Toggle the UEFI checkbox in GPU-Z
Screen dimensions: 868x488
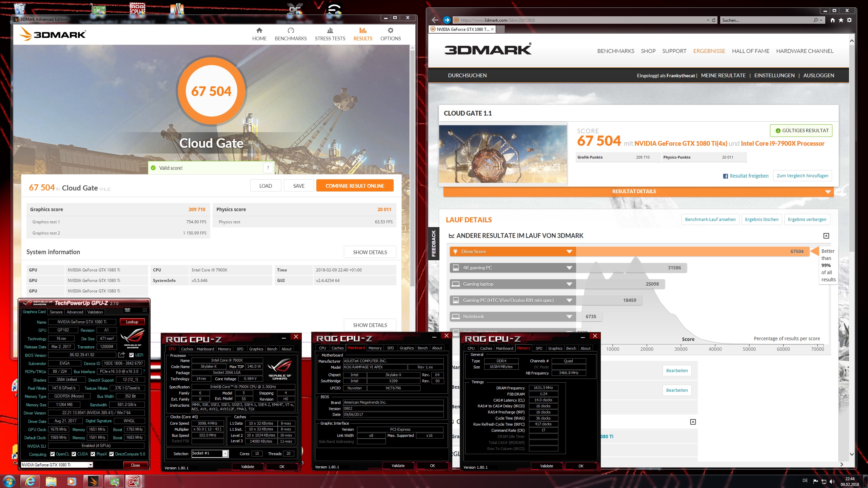tap(132, 355)
